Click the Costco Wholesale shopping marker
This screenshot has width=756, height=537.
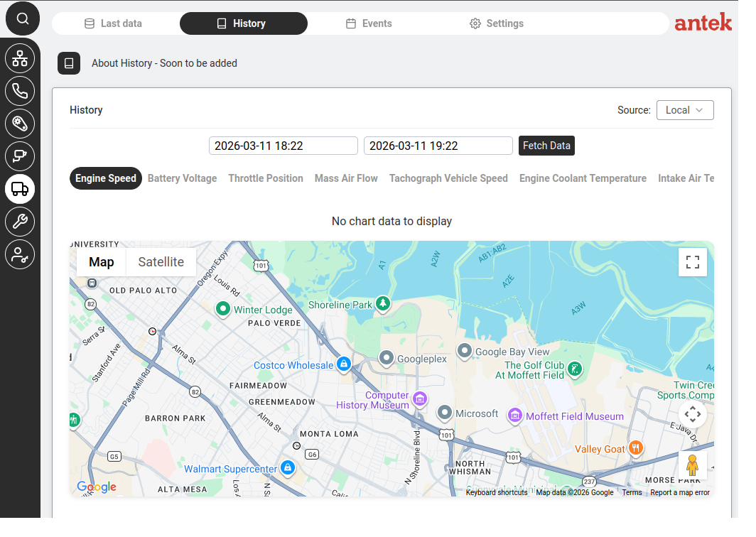(x=344, y=364)
